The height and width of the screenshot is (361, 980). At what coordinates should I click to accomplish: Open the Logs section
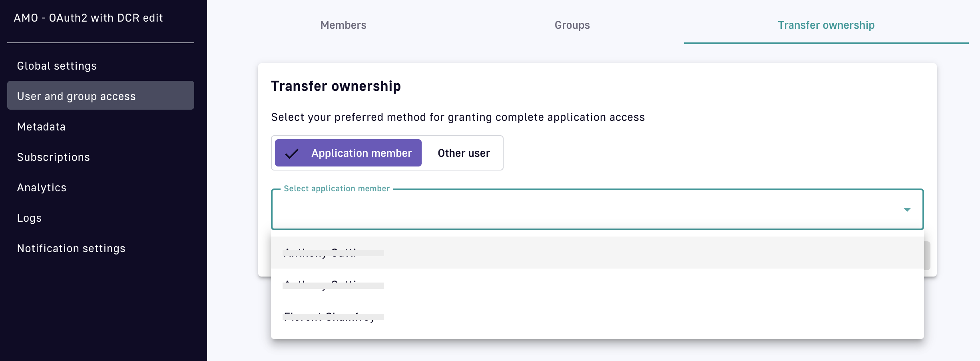point(29,218)
